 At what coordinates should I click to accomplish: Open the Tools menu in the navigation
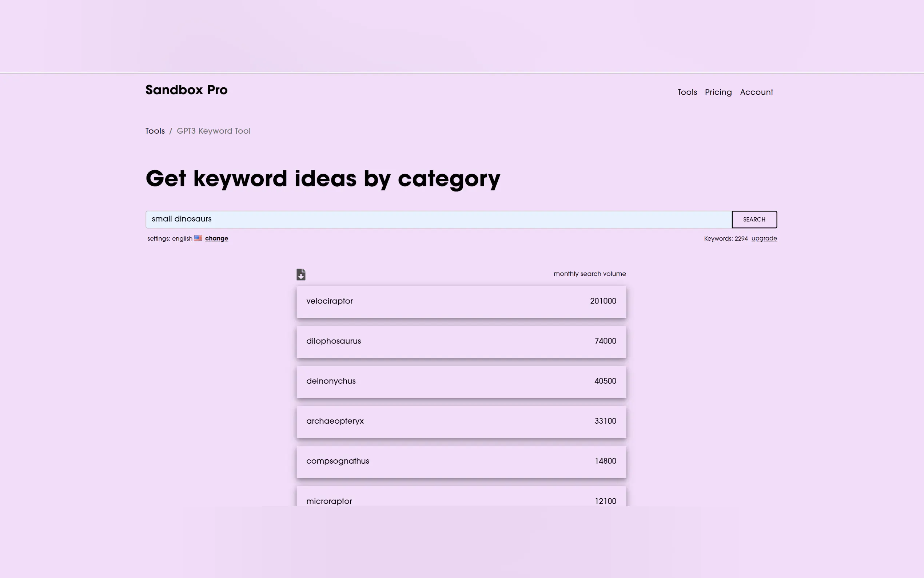click(x=687, y=92)
